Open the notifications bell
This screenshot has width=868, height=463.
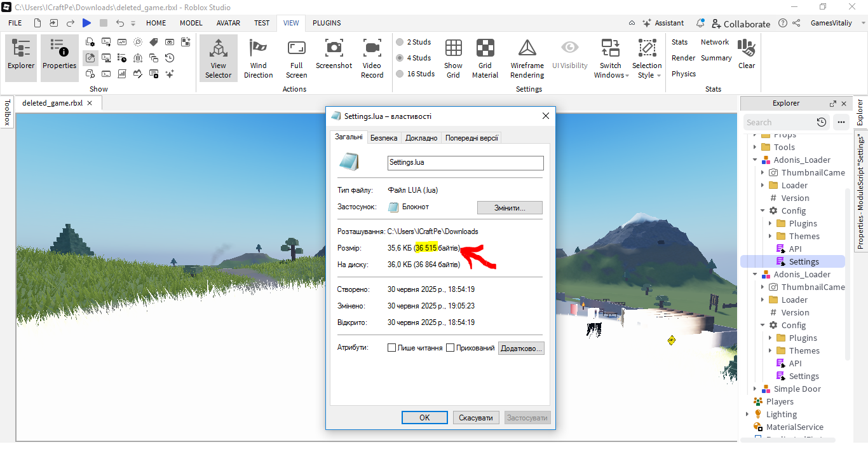(x=700, y=23)
